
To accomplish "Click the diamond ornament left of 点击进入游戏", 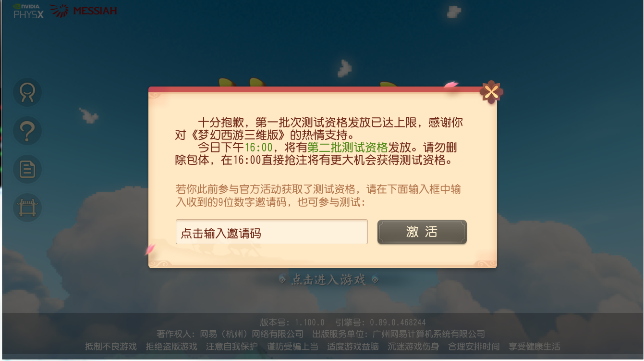I will pos(283,279).
